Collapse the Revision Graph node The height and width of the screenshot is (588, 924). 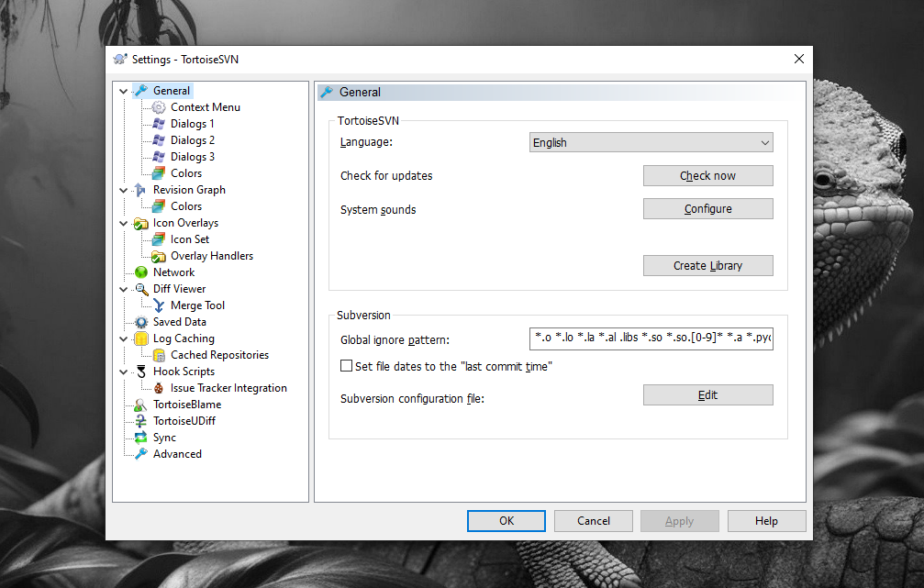(x=123, y=190)
